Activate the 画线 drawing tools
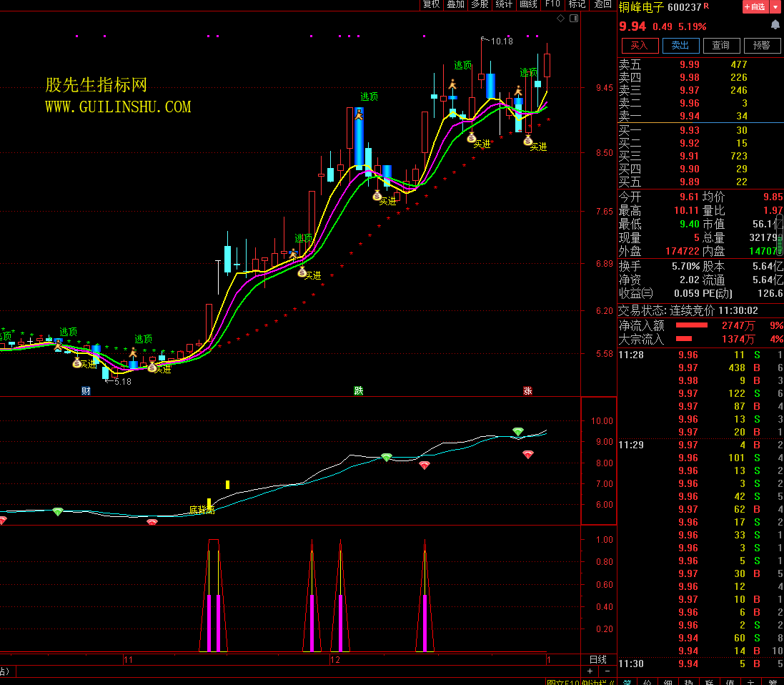 pos(528,4)
